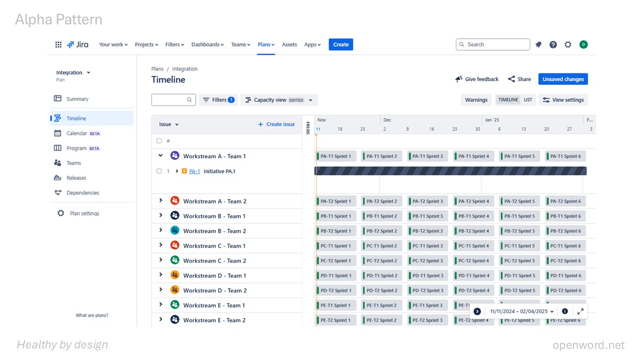Click the Workstream D - Team 2 avatar
The height and width of the screenshot is (362, 644).
click(x=175, y=290)
